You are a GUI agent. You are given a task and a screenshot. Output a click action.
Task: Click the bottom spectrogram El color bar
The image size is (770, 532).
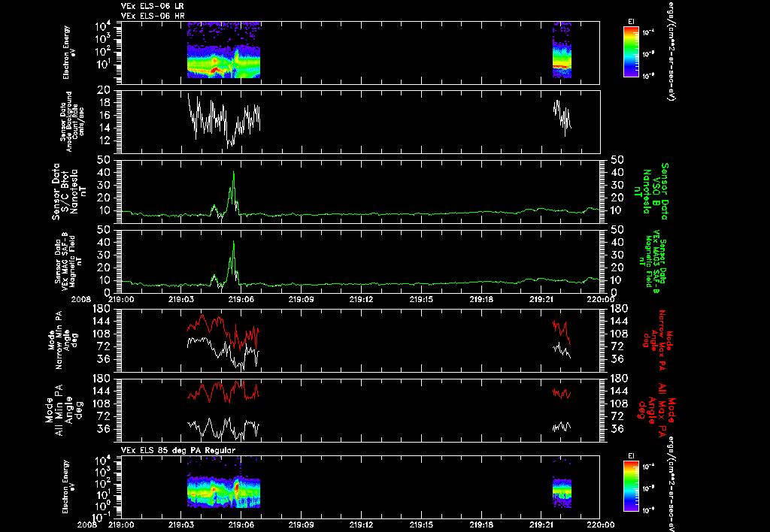[631, 486]
